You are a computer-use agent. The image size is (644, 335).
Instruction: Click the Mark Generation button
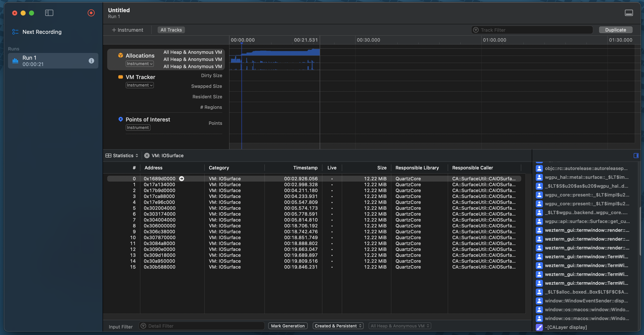pos(288,326)
